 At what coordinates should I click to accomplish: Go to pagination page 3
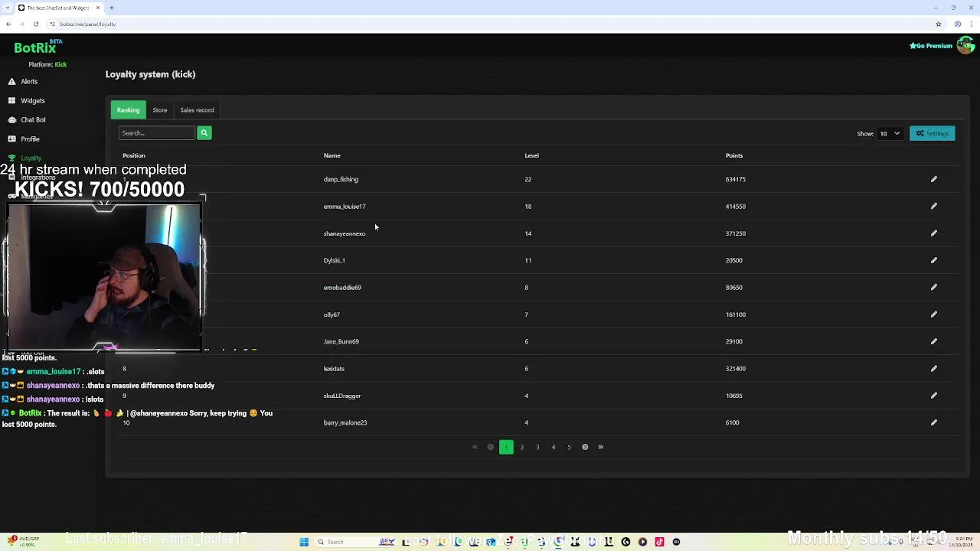click(x=537, y=447)
